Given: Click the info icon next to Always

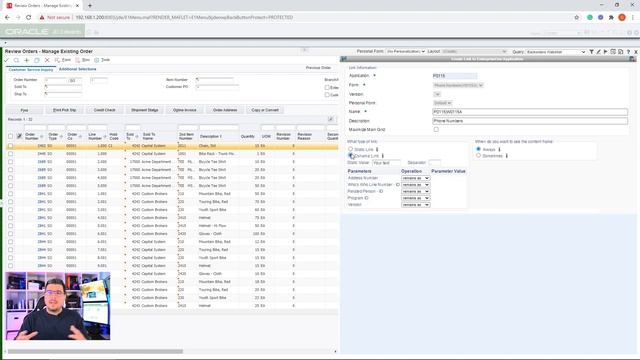Looking at the screenshot, I should click(x=499, y=149).
